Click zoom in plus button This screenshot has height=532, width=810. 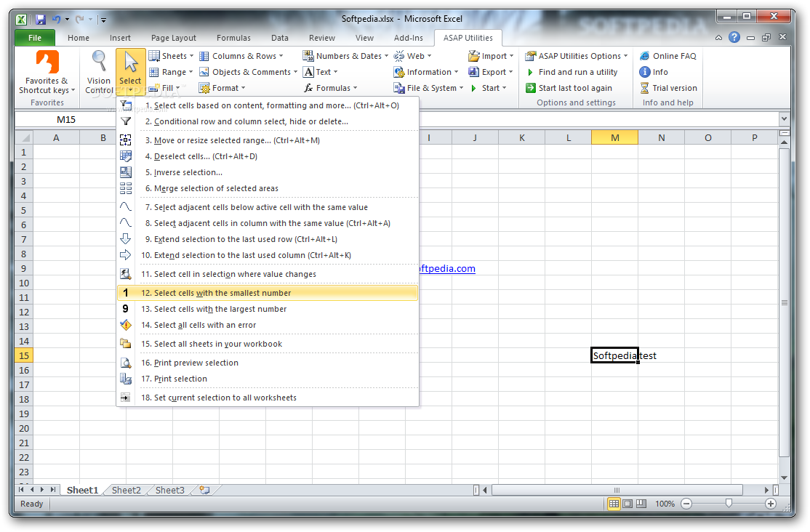click(770, 504)
